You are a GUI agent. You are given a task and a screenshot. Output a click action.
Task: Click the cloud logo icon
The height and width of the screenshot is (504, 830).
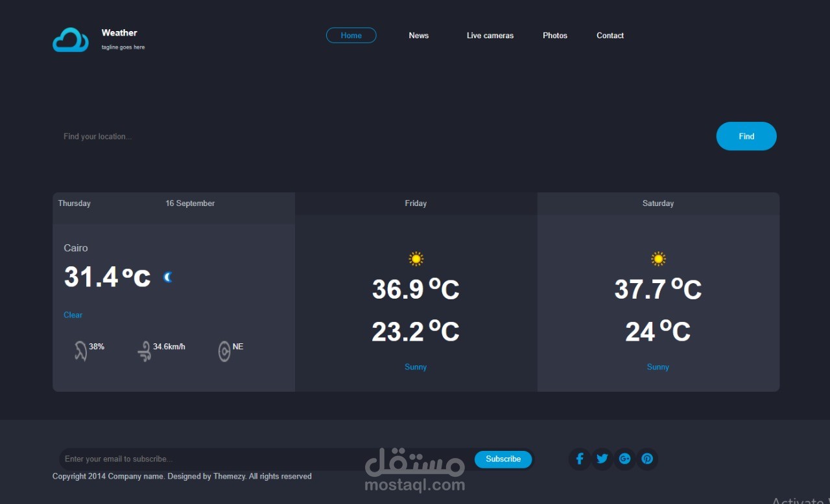[71, 40]
